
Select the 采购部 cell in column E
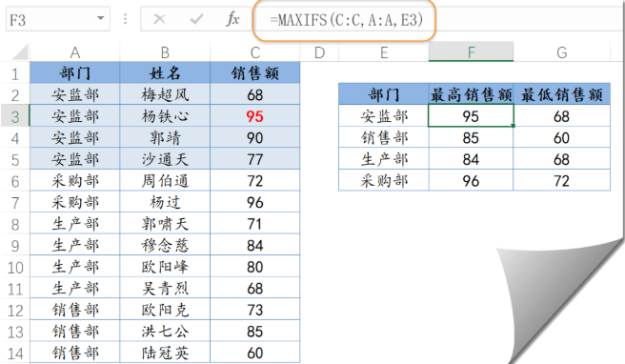pos(384,181)
